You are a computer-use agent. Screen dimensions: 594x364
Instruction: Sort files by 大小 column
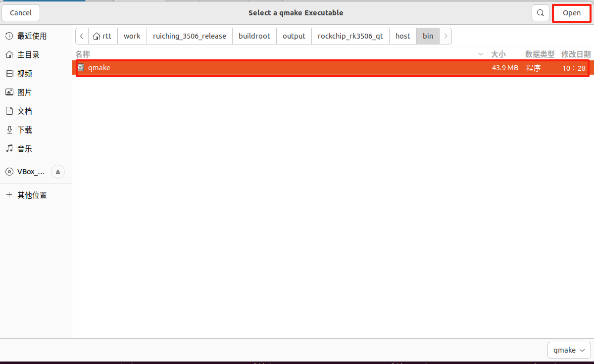pos(498,54)
